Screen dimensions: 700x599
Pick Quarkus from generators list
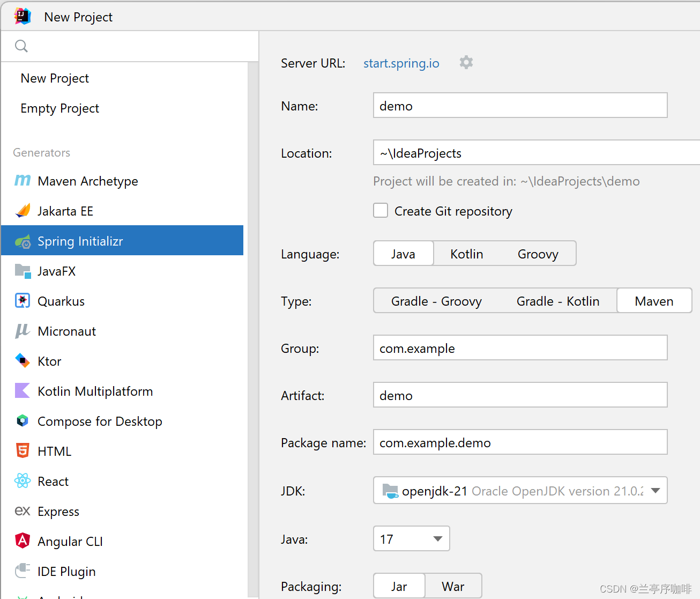(x=122, y=301)
